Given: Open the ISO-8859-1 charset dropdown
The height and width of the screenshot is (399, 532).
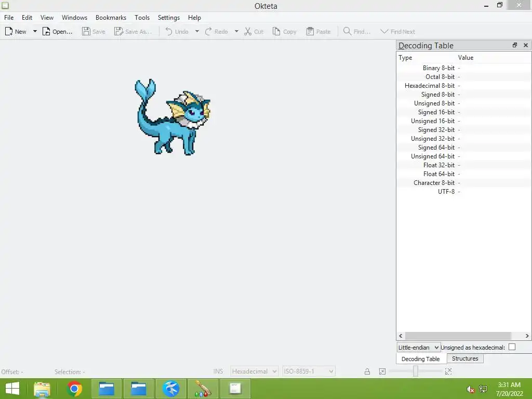Looking at the screenshot, I should pos(309,371).
